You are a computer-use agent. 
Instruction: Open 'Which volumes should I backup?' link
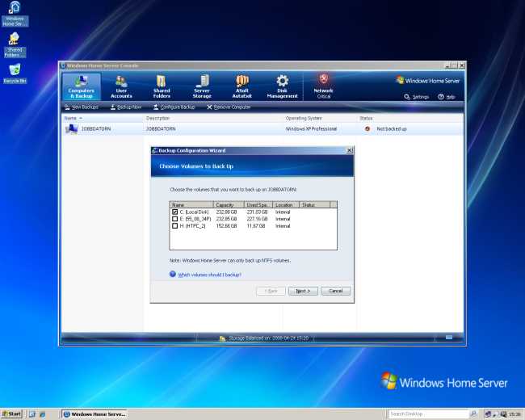click(x=209, y=275)
